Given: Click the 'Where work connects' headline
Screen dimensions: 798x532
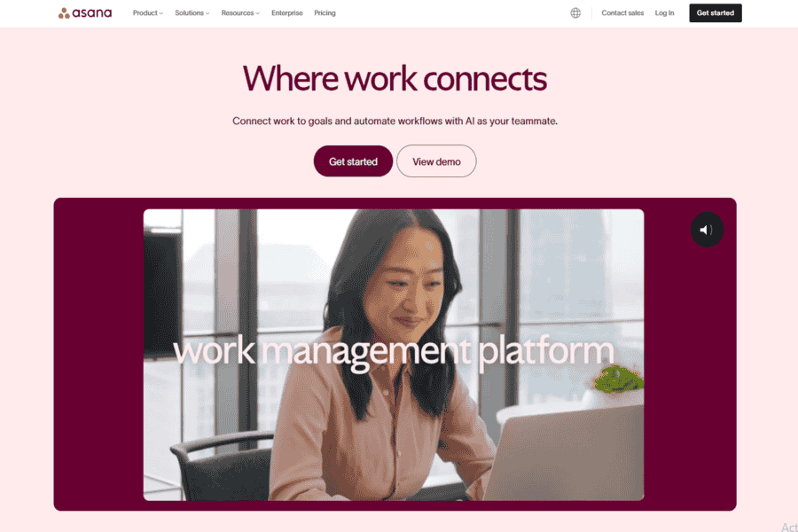Looking at the screenshot, I should click(395, 79).
